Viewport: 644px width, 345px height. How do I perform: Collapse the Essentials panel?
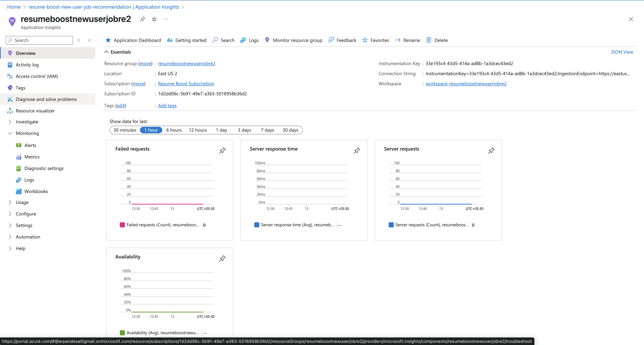click(106, 52)
